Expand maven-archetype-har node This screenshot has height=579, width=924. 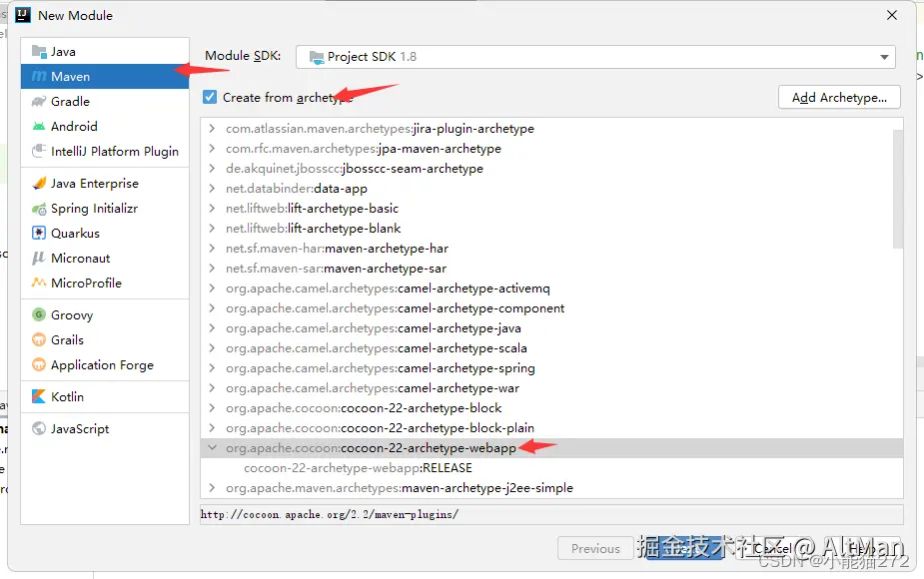coord(212,248)
